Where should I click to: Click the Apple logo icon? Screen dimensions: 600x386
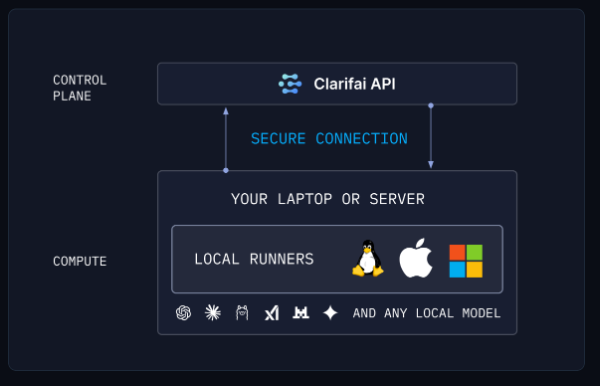click(416, 258)
